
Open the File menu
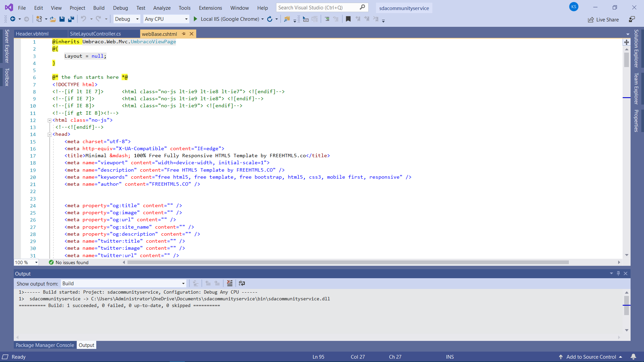(x=22, y=8)
